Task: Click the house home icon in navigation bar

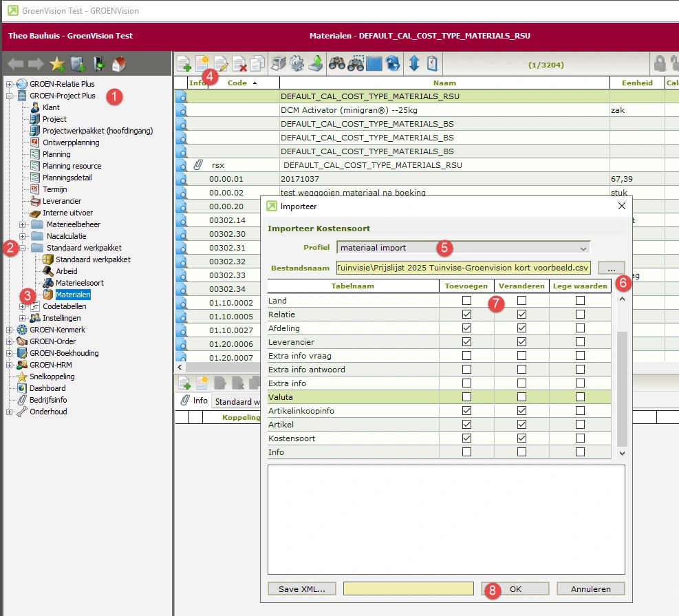Action: tap(119, 65)
